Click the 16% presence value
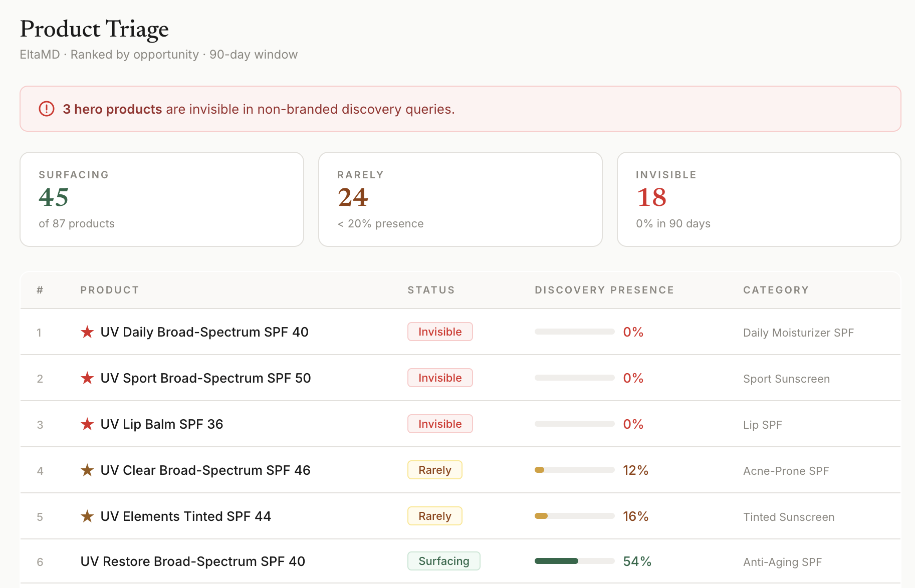The height and width of the screenshot is (588, 915). point(636,516)
